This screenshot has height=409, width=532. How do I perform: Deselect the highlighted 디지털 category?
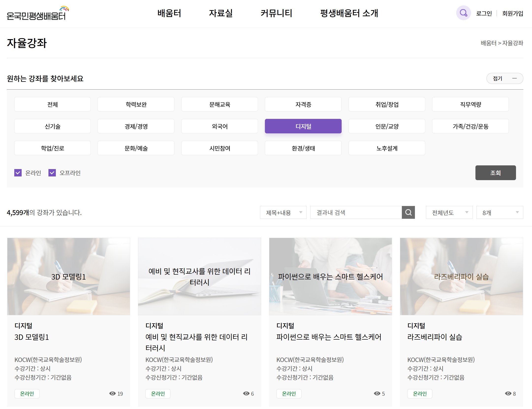(x=303, y=126)
